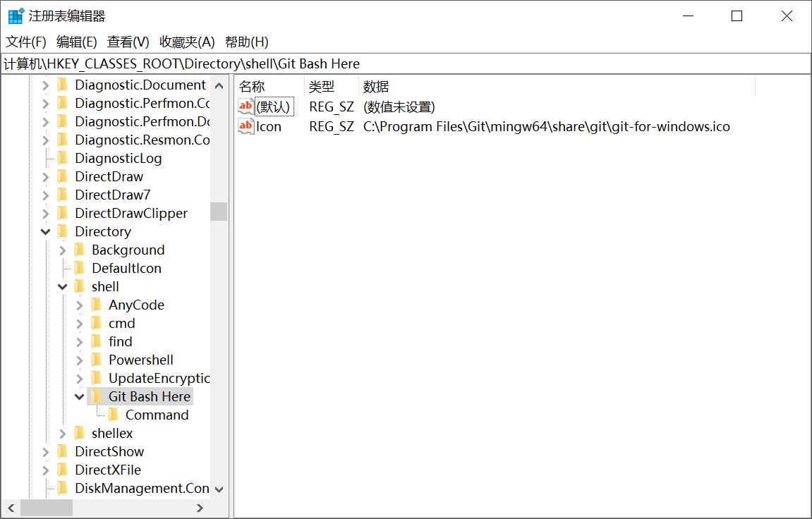Select the DirectDrawClipper tree item
Image resolution: width=812 pixels, height=519 pixels.
131,213
